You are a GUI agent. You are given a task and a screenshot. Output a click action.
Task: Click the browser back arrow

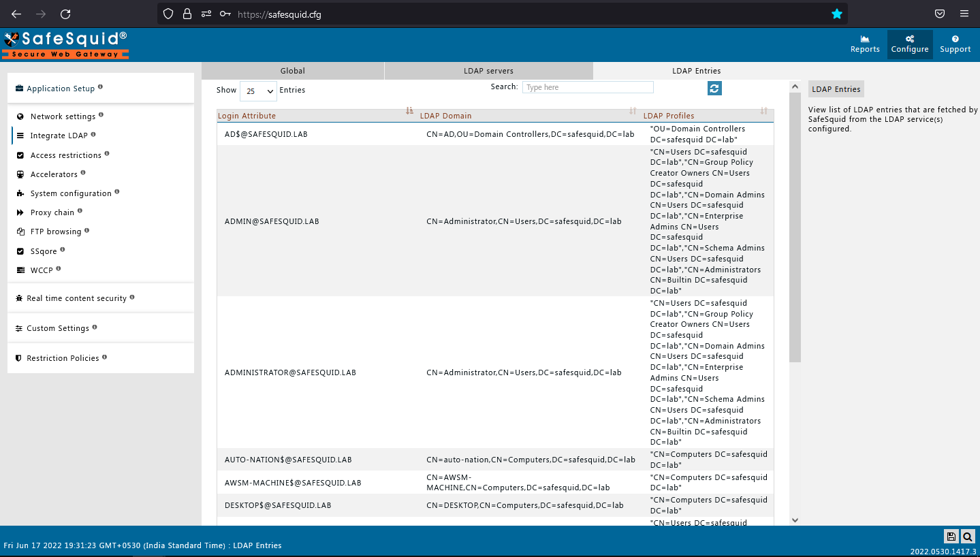coord(16,14)
